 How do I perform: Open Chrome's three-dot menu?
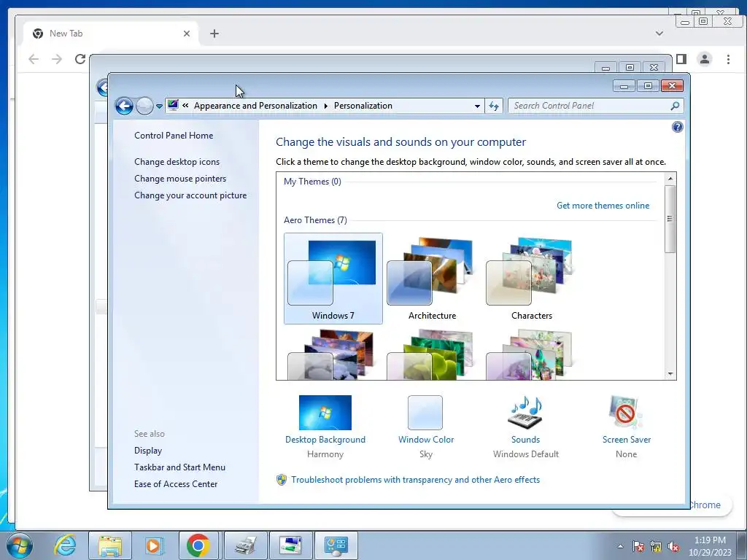(728, 59)
